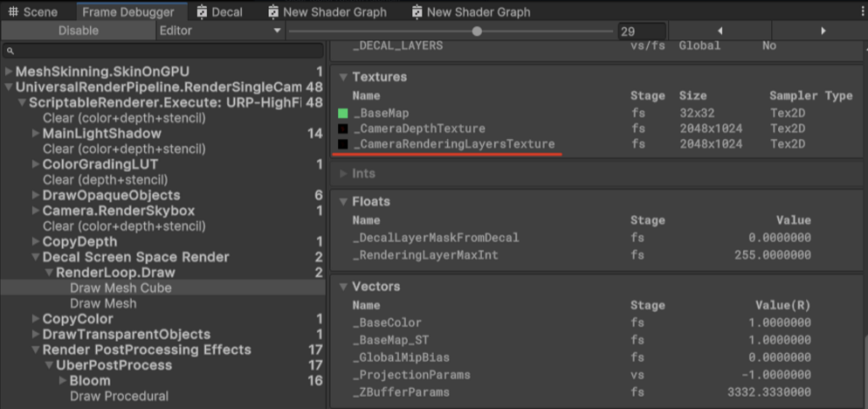868x409 pixels.
Task: Click the 255.0000000 value
Action: pos(772,255)
